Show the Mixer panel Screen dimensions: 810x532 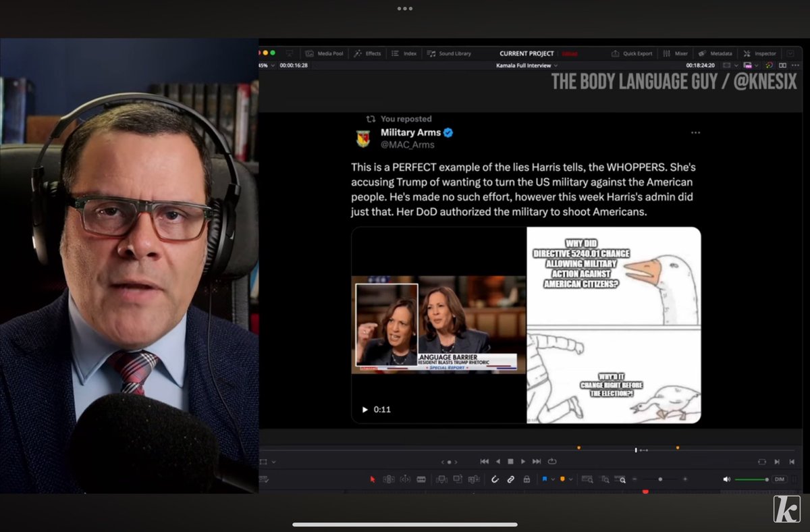[x=676, y=53]
